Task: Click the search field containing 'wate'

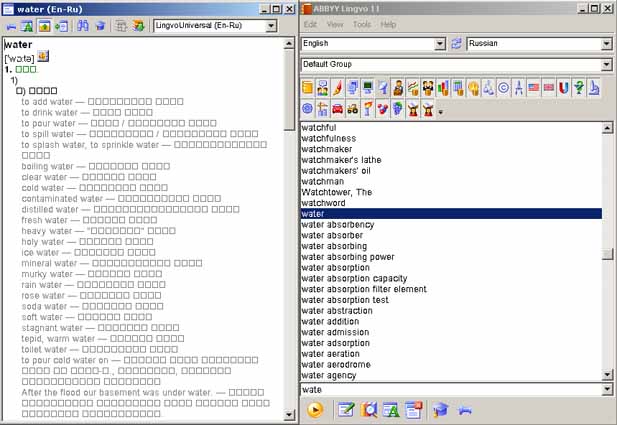Action: [x=451, y=390]
